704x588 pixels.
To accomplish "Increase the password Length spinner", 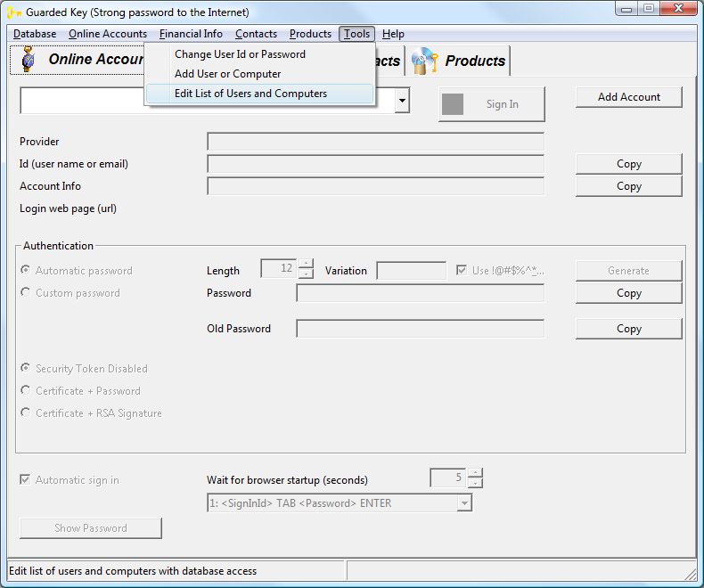I will point(306,264).
